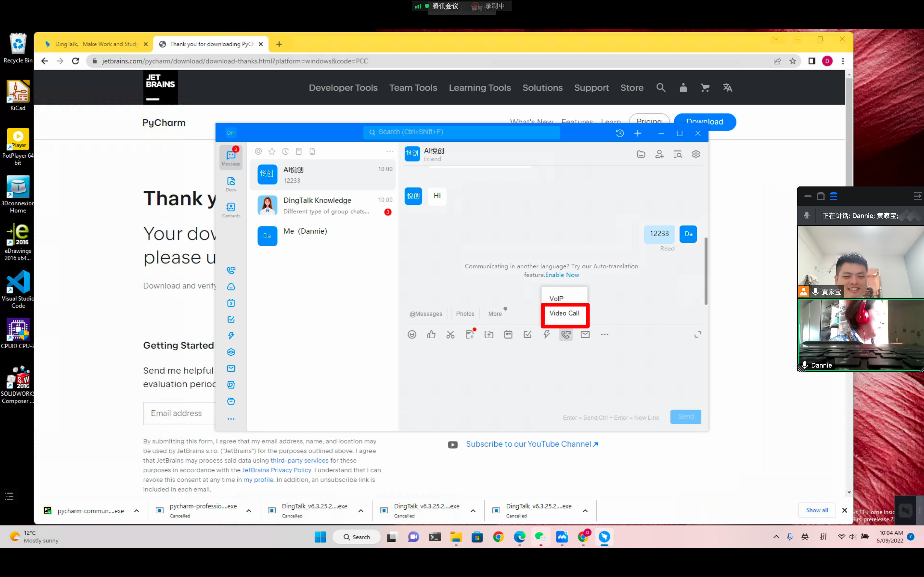Select Video Call from popup menu
The width and height of the screenshot is (924, 577).
(x=564, y=313)
